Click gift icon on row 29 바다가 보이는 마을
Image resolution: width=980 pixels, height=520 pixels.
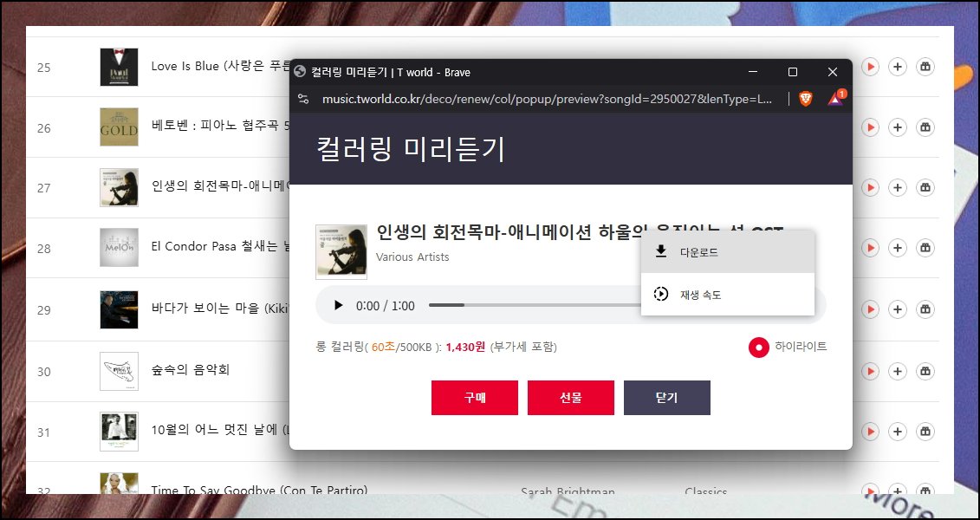click(x=925, y=309)
